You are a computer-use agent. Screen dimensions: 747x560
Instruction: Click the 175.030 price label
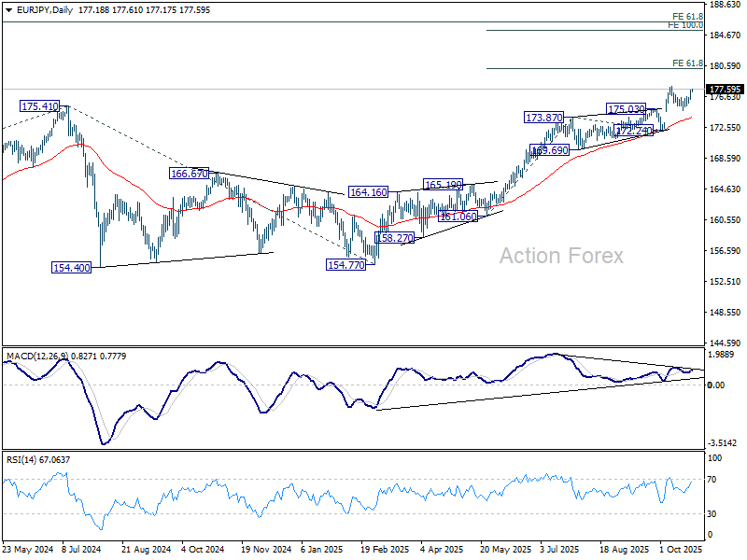(x=626, y=109)
